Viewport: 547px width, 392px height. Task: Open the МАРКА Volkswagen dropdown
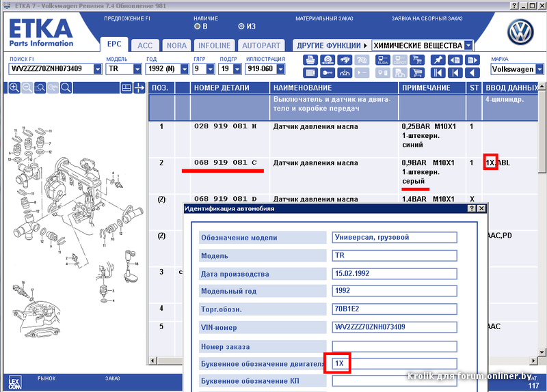tap(539, 69)
